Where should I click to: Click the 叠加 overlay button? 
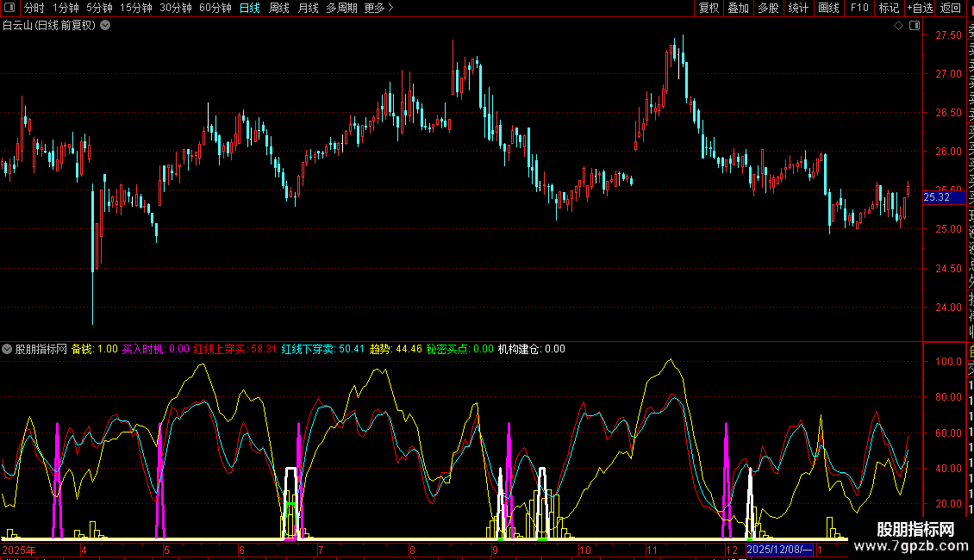click(x=739, y=8)
